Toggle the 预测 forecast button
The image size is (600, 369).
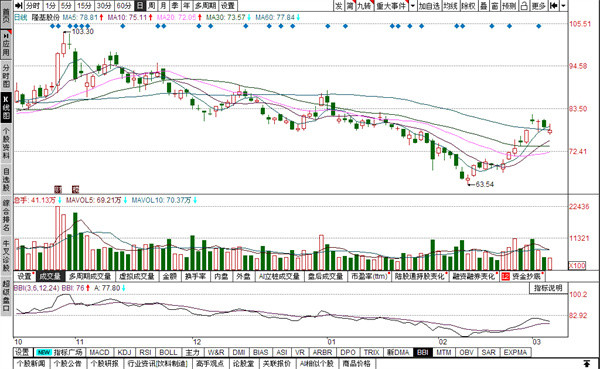pyautogui.click(x=509, y=6)
